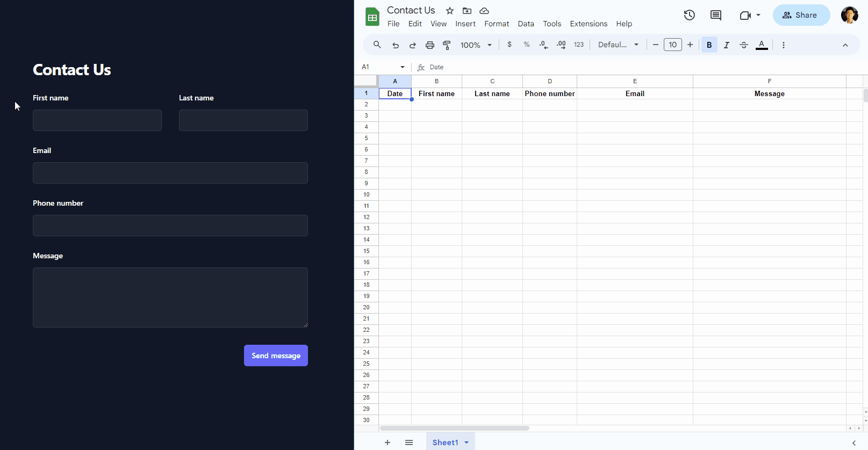Toggle bold formatting

(709, 45)
